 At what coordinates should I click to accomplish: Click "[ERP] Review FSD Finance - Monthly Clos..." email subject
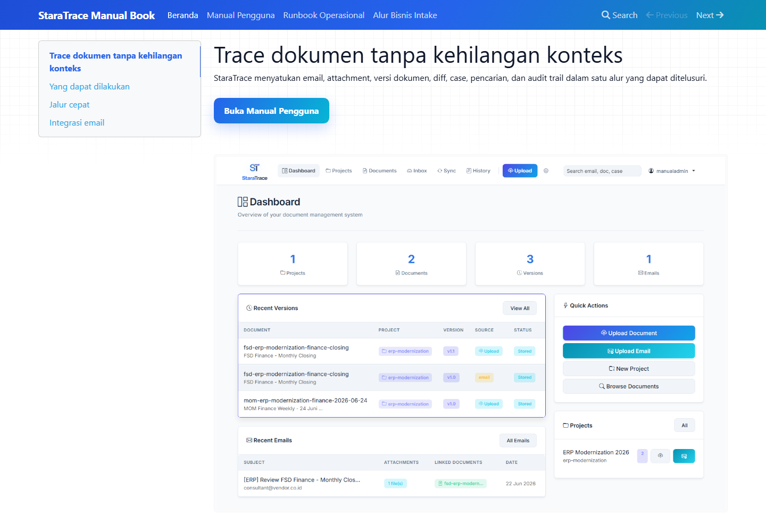coord(302,480)
